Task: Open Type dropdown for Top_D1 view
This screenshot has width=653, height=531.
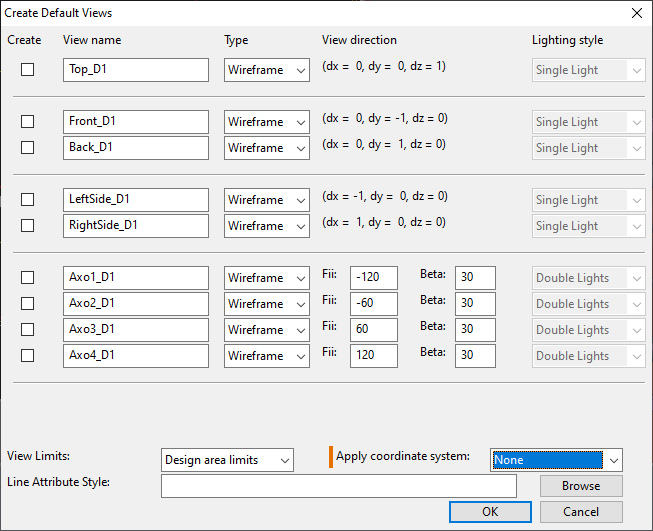Action: pos(266,70)
